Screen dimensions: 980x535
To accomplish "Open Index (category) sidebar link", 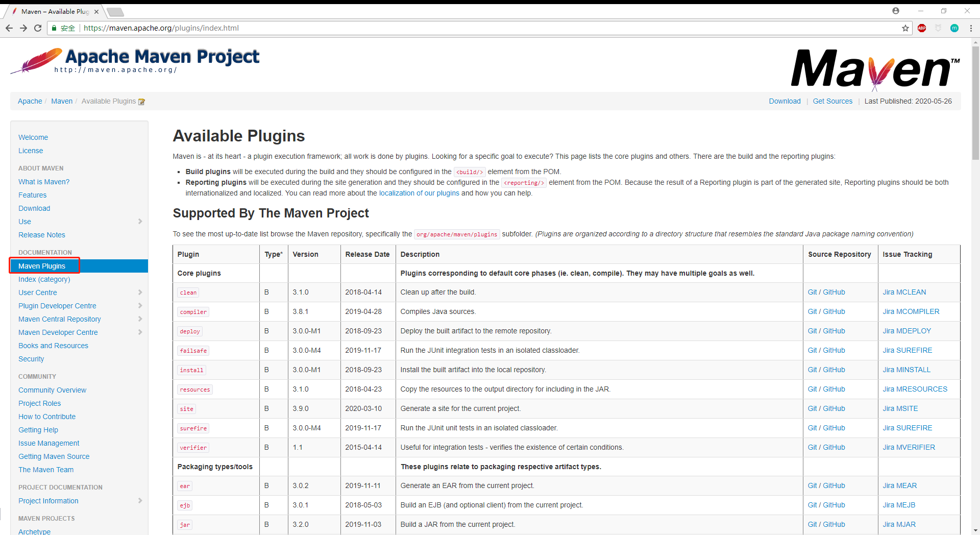I will [x=44, y=279].
